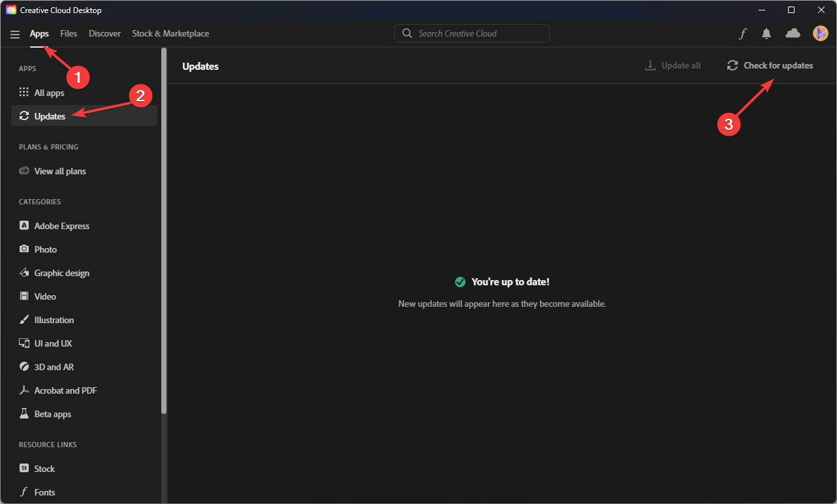Viewport: 837px width, 504px height.
Task: Click the RESOURCE LINKS section label
Action: pyautogui.click(x=48, y=445)
